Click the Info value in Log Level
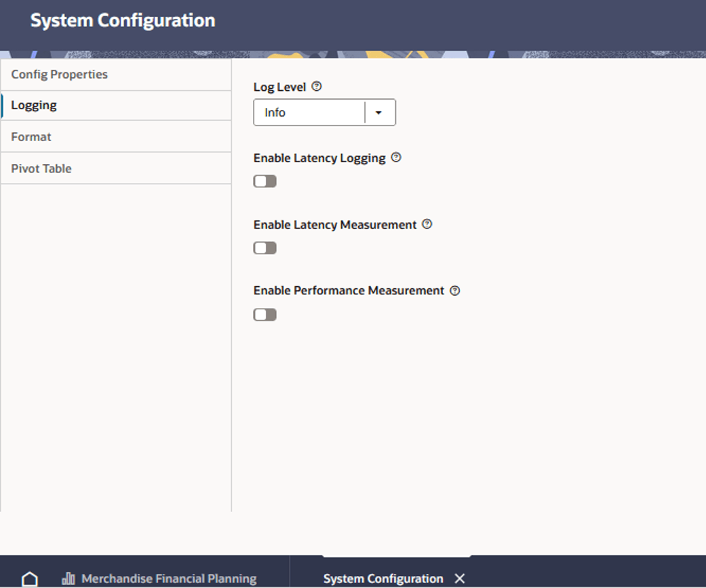The height and width of the screenshot is (588, 706). point(275,113)
